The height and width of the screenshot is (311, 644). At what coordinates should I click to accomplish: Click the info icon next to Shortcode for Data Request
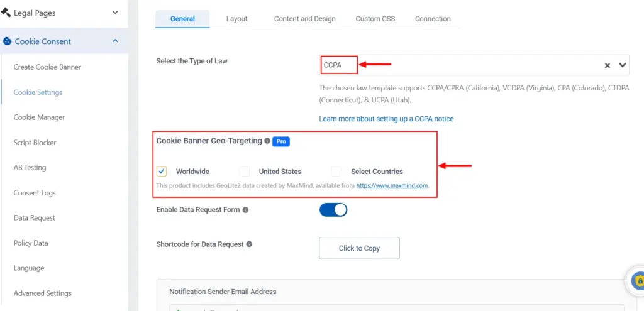(249, 244)
